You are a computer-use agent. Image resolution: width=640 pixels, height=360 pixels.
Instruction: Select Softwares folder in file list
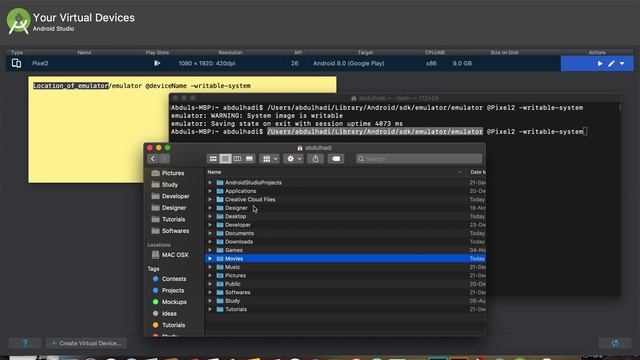[x=345, y=292]
